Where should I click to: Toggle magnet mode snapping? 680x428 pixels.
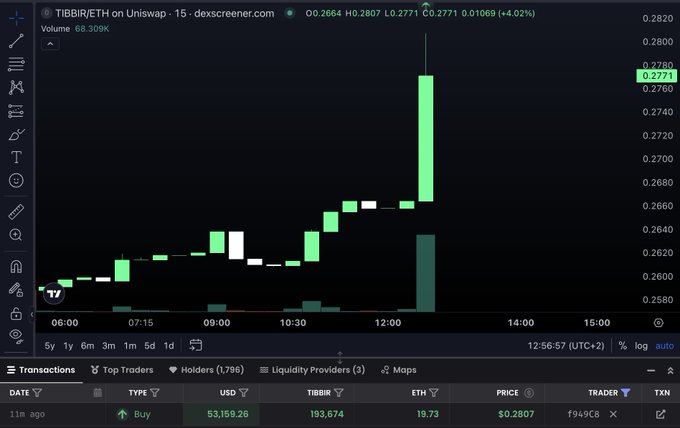[x=16, y=266]
